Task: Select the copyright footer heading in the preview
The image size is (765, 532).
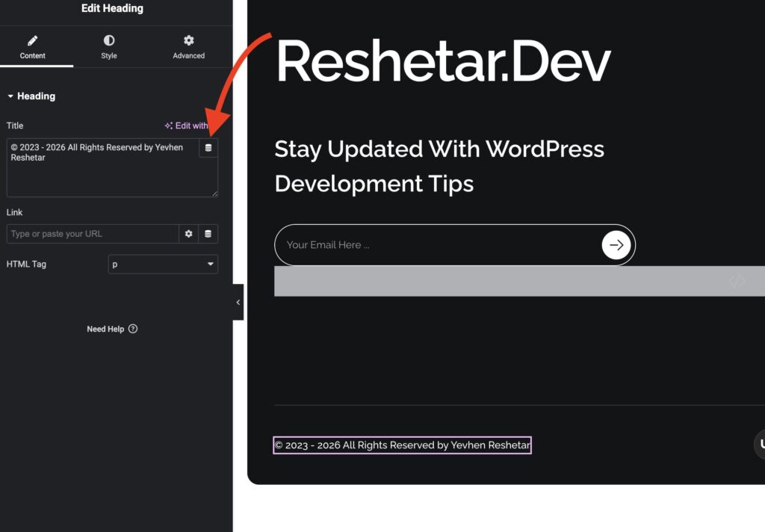Action: (x=402, y=445)
